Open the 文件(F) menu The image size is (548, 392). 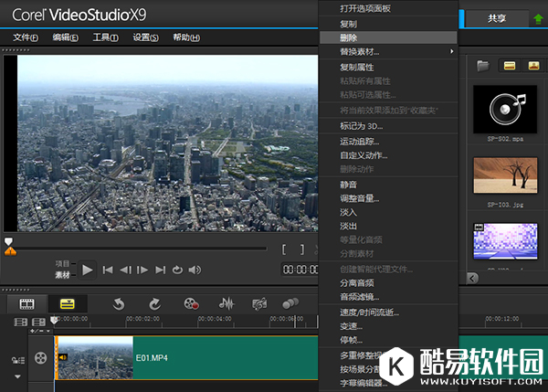(26, 37)
